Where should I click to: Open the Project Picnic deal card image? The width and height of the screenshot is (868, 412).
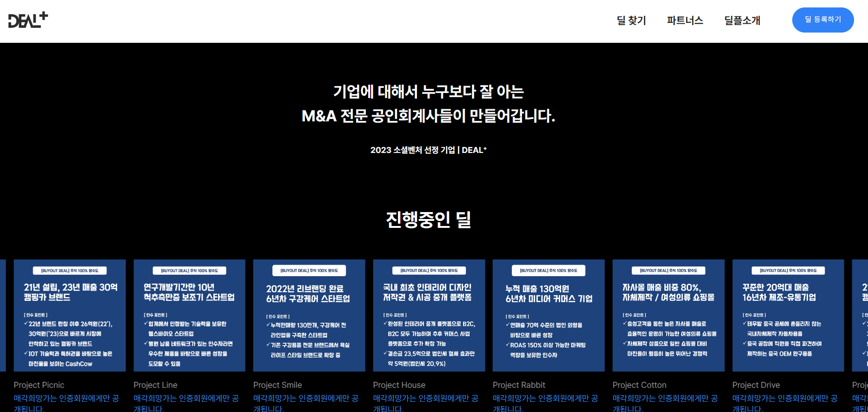coord(70,315)
